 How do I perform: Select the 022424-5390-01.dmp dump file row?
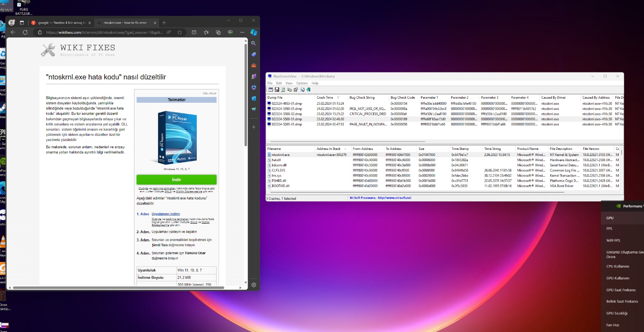(287, 109)
